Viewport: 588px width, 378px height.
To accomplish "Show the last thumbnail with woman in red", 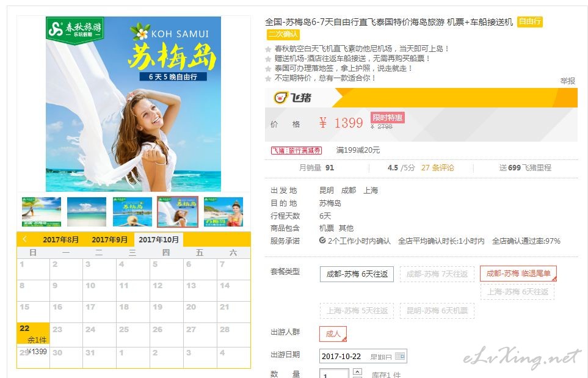I will click(x=223, y=212).
